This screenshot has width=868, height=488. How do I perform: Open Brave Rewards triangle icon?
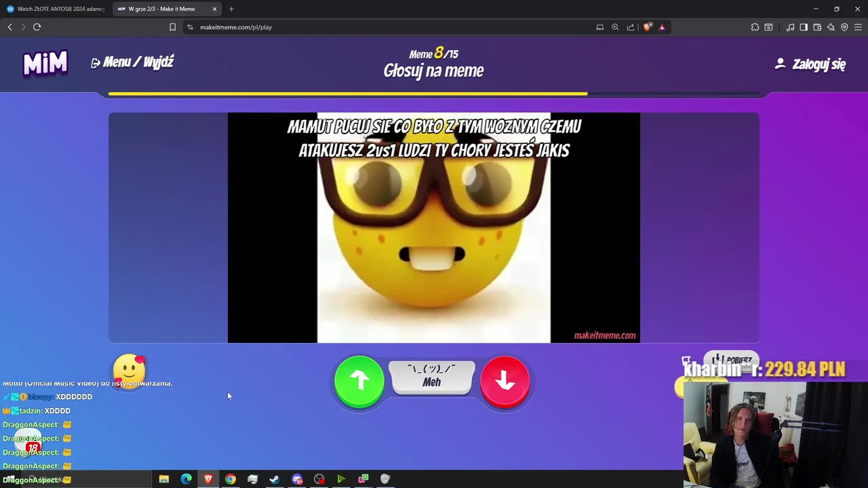point(662,27)
